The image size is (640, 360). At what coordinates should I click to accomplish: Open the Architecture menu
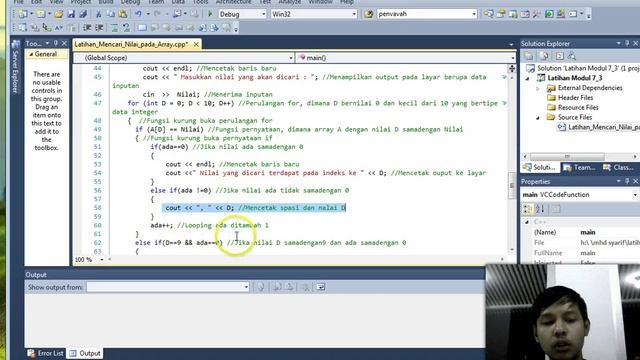(233, 2)
